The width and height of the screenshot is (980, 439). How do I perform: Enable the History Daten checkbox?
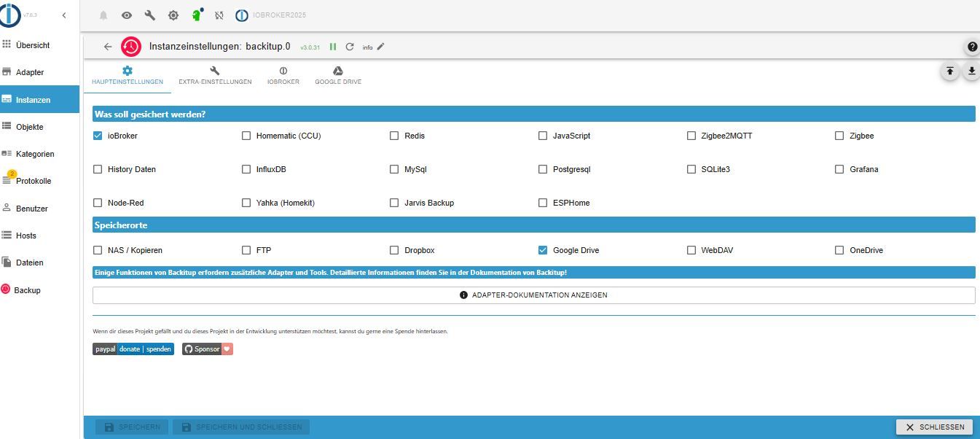pyautogui.click(x=98, y=169)
